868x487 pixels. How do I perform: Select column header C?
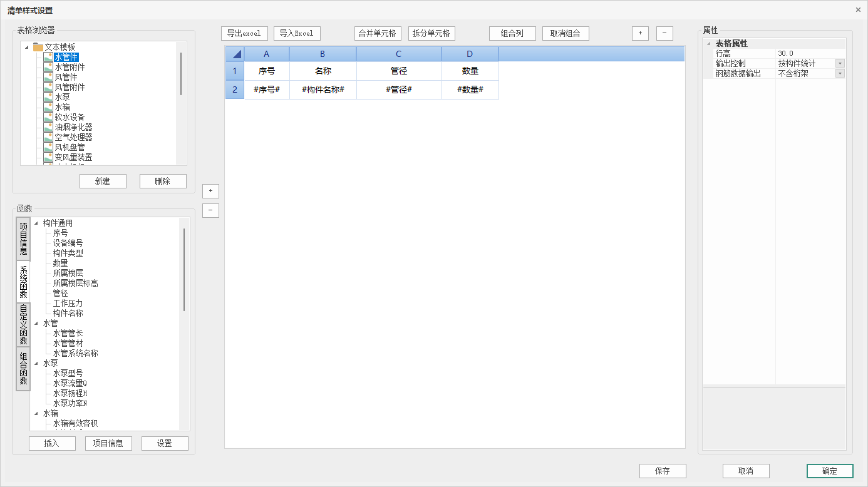pyautogui.click(x=399, y=54)
